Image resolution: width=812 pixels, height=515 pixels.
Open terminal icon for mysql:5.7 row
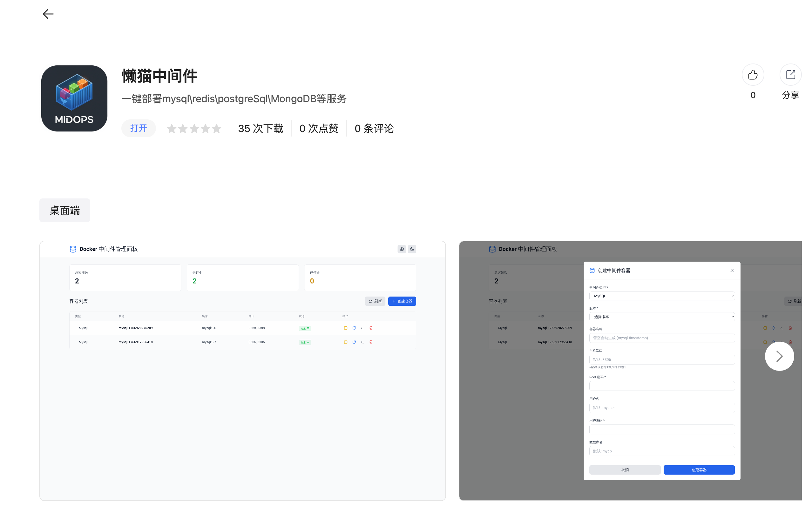(362, 342)
